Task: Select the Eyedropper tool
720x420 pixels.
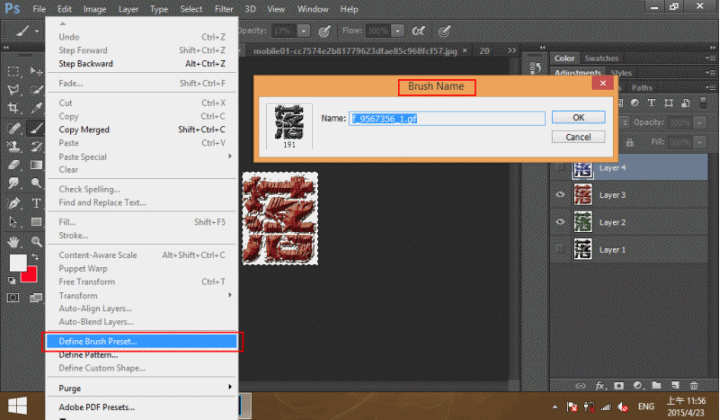Action: [36, 108]
